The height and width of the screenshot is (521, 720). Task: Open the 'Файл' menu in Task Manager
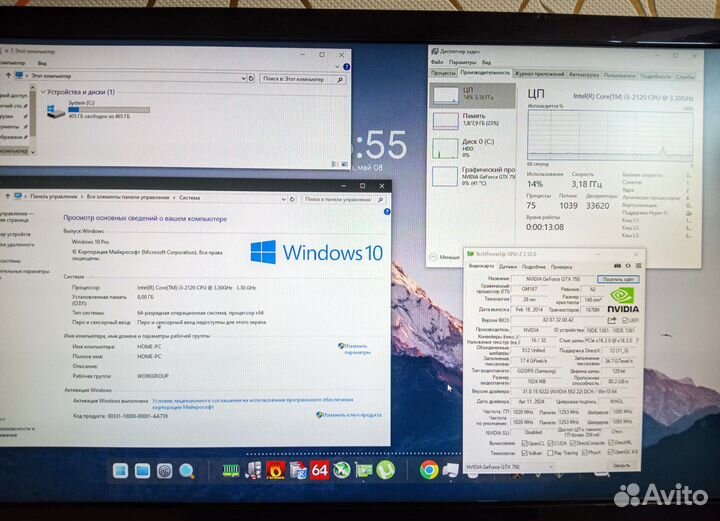(x=437, y=62)
